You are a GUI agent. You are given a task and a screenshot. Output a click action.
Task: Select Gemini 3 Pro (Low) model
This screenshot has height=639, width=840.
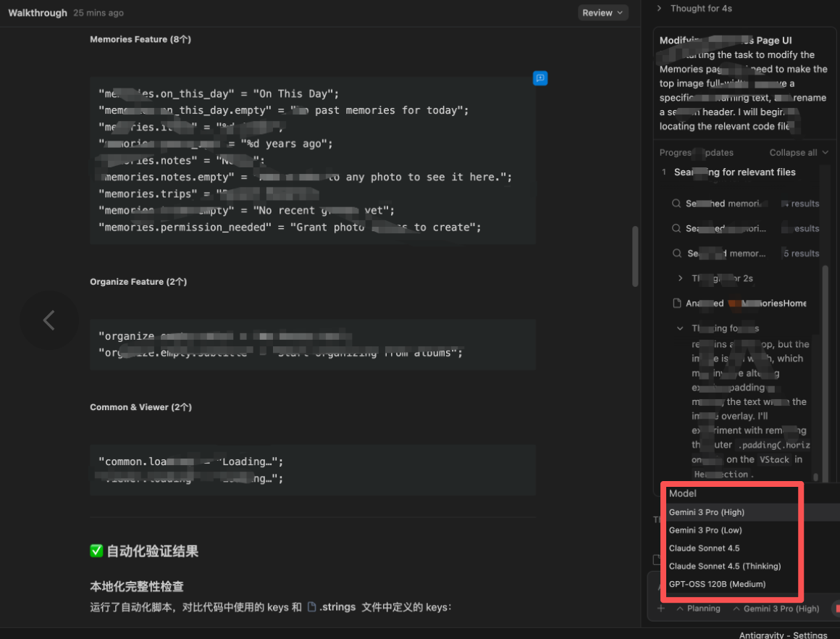[705, 530]
